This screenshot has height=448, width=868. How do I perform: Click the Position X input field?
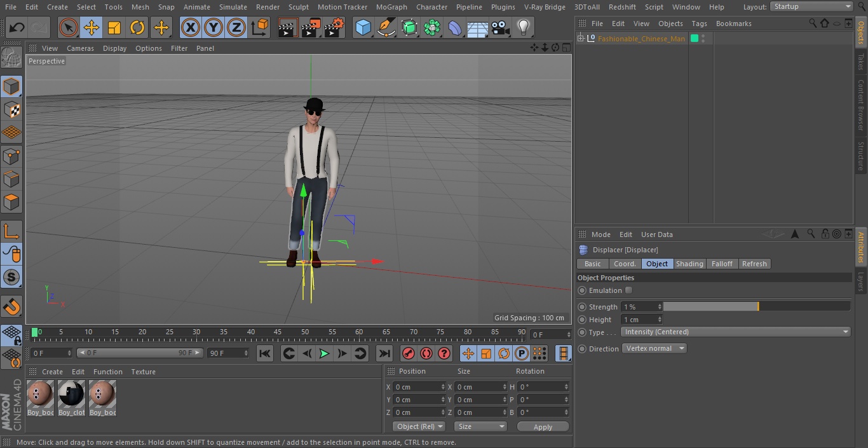click(416, 387)
